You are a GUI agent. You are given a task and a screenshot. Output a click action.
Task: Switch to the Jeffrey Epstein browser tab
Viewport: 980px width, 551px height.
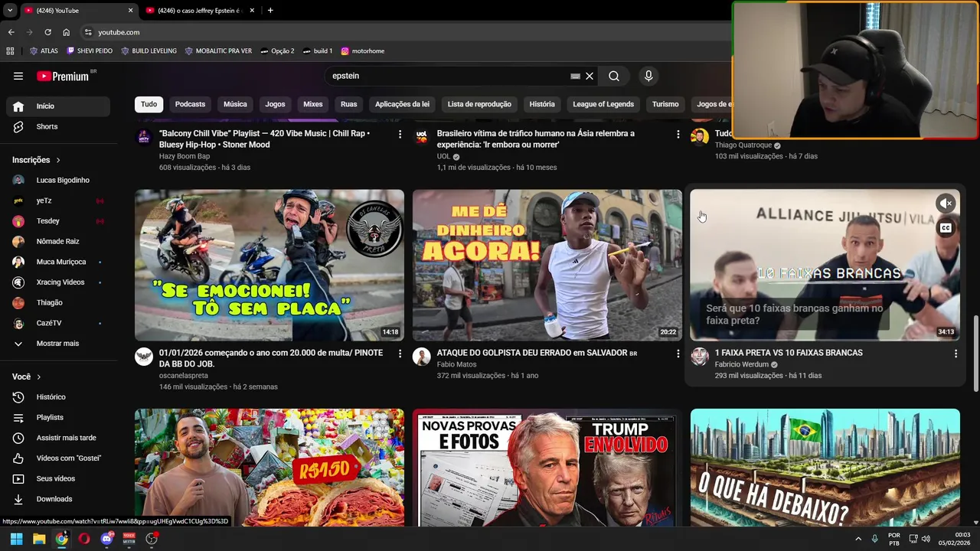[x=199, y=10]
